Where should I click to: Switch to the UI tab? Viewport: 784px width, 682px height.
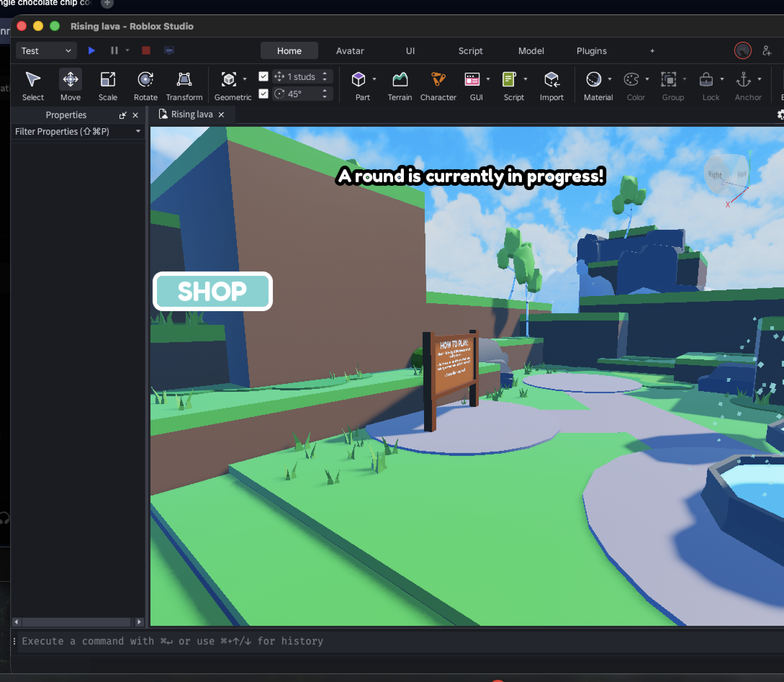[x=410, y=51]
